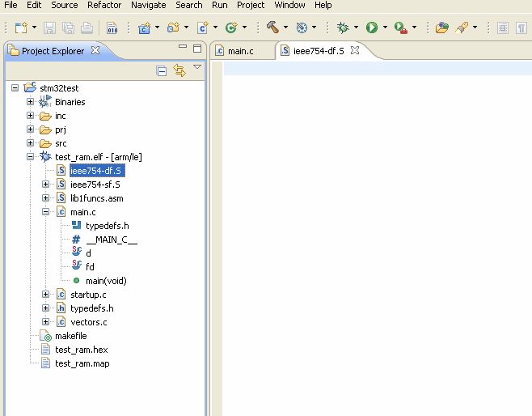
Task: Click the New source folder icon
Action: (173, 28)
